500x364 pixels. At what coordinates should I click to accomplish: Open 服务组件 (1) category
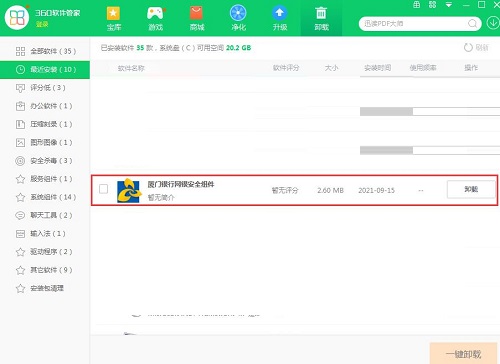click(45, 179)
